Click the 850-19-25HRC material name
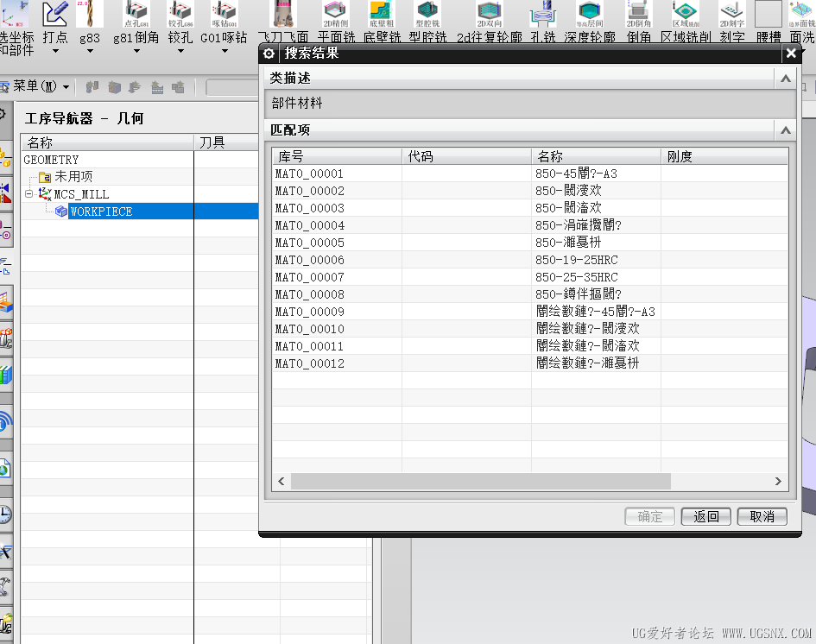The height and width of the screenshot is (644, 816). (577, 260)
